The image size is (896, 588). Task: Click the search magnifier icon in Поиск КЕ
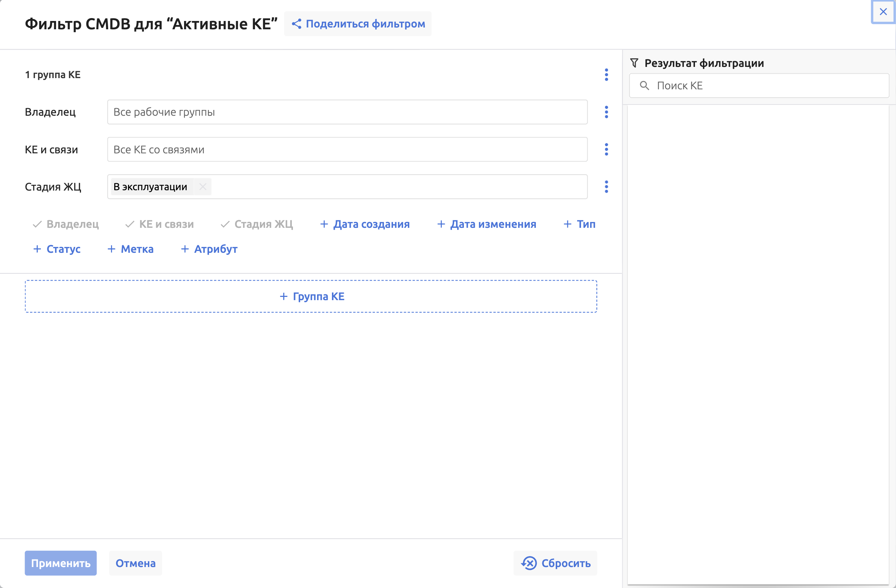[x=644, y=85]
